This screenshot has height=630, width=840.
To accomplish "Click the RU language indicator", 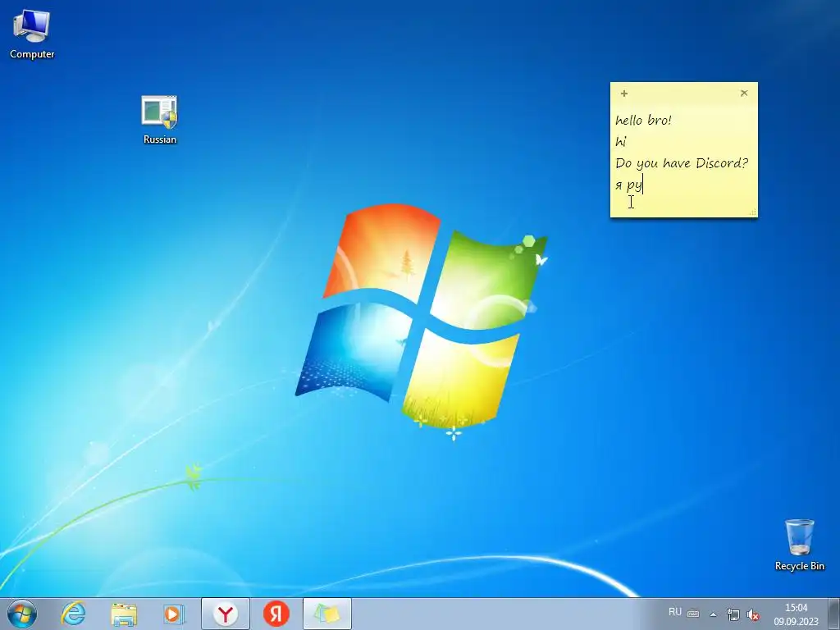I will [675, 612].
